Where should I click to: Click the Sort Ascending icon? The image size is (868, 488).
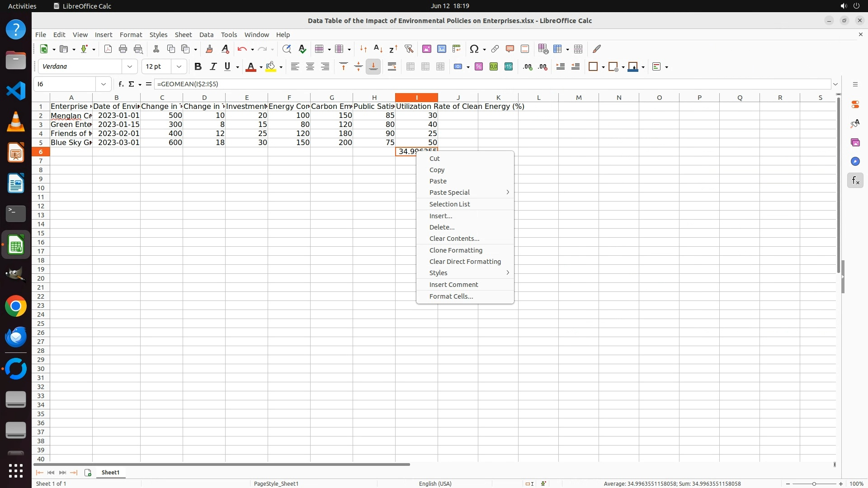click(378, 49)
